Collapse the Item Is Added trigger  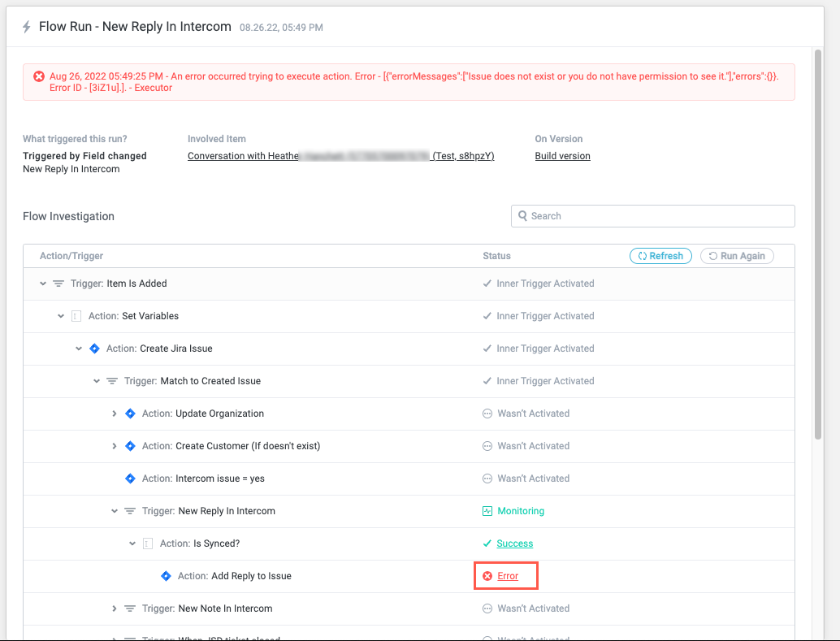pyautogui.click(x=43, y=284)
